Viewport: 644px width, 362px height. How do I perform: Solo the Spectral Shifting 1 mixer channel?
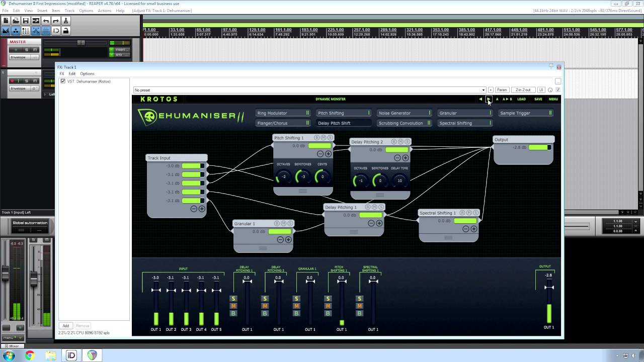click(359, 299)
